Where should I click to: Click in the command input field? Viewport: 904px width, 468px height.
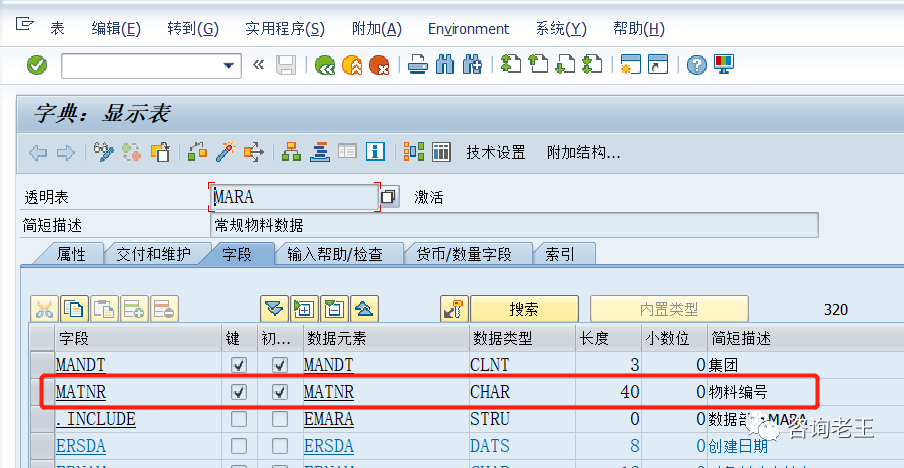coord(140,66)
